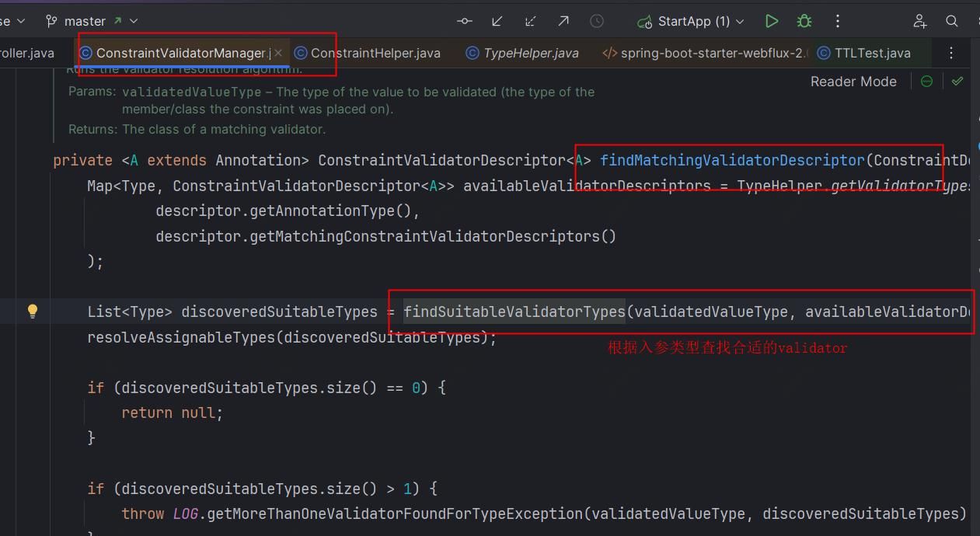Toggle Reader Mode in the editor

[853, 82]
